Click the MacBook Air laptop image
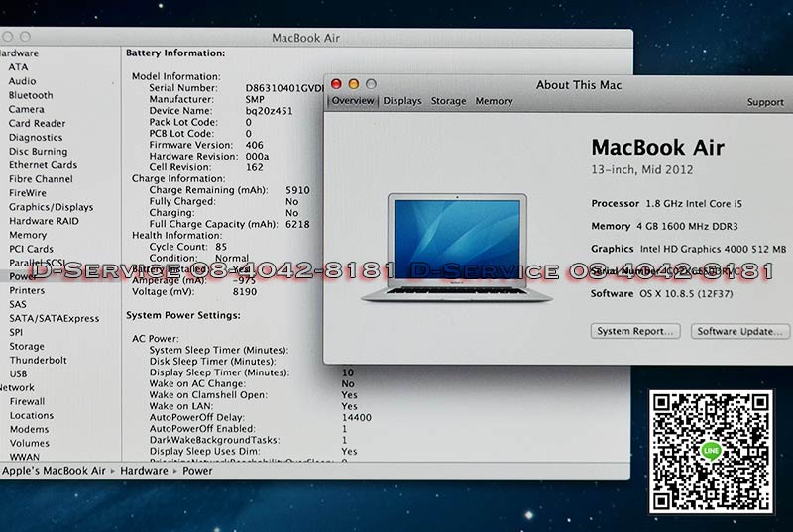Viewport: 793px width, 532px height. pyautogui.click(x=457, y=248)
